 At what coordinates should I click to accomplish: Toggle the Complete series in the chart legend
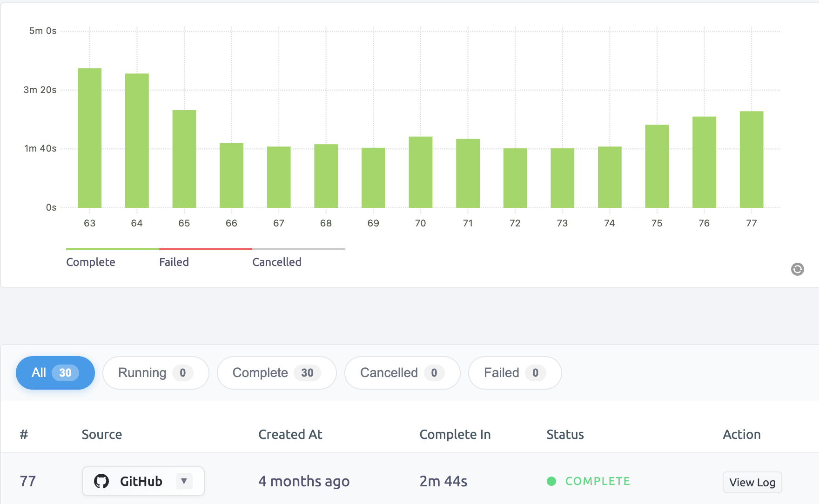click(x=91, y=262)
